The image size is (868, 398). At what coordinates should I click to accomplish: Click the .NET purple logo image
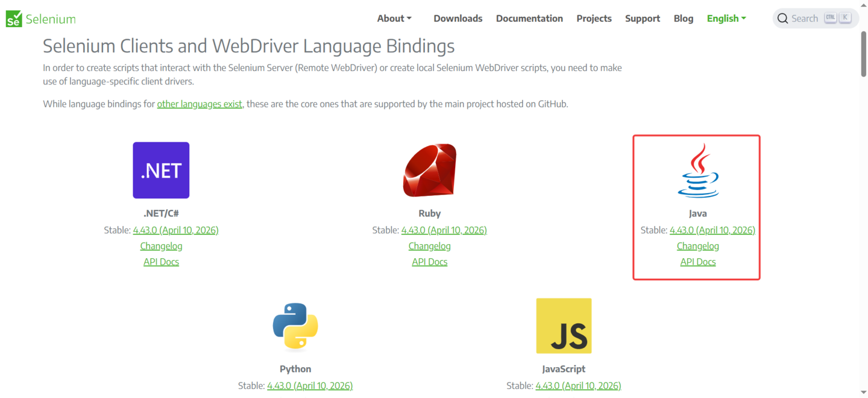[x=161, y=170]
